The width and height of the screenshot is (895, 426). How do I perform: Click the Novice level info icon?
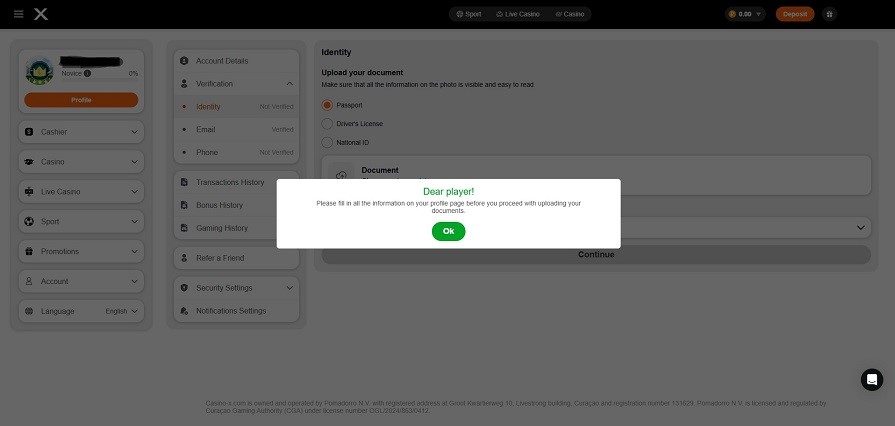click(88, 74)
